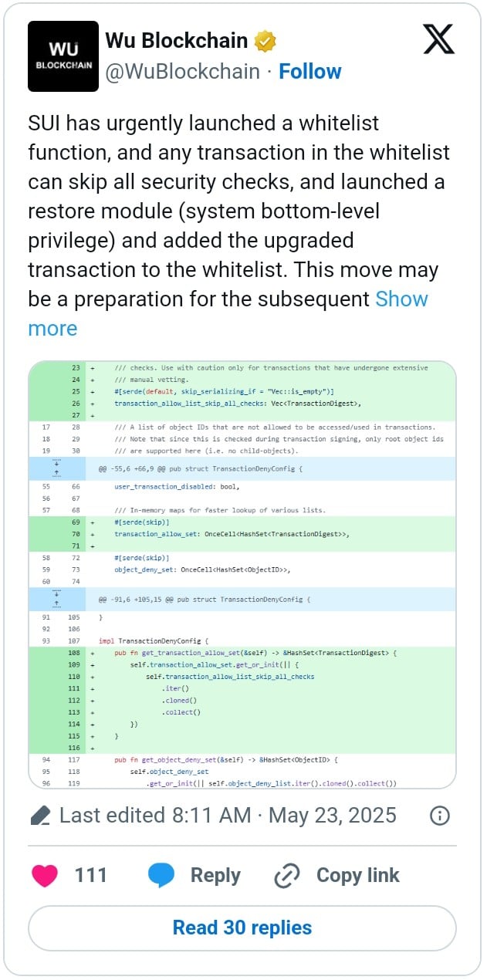Click the chain link copy icon
The image size is (487, 980).
coord(287,875)
